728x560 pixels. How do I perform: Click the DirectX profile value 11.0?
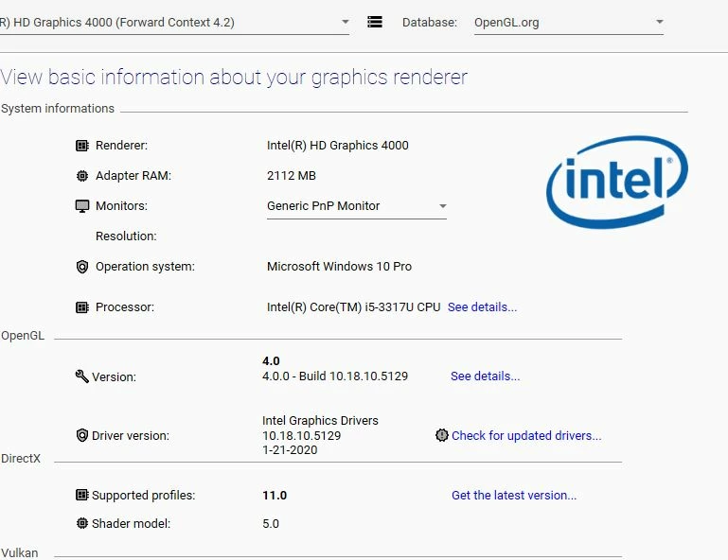click(x=275, y=496)
